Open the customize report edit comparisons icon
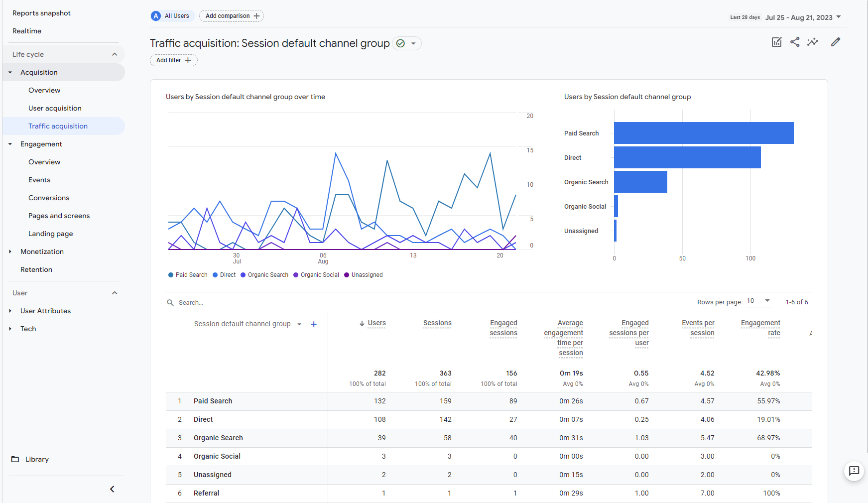Screen dimensions: 868x503 click(x=776, y=42)
